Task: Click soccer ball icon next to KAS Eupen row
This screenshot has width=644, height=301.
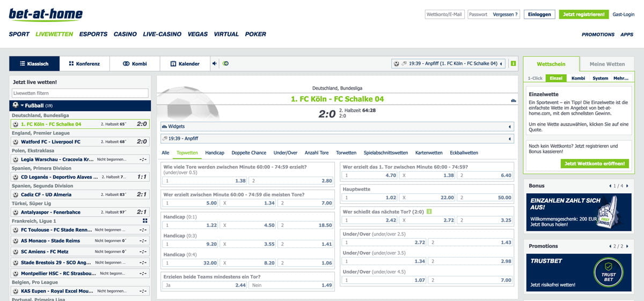Action: (16, 291)
